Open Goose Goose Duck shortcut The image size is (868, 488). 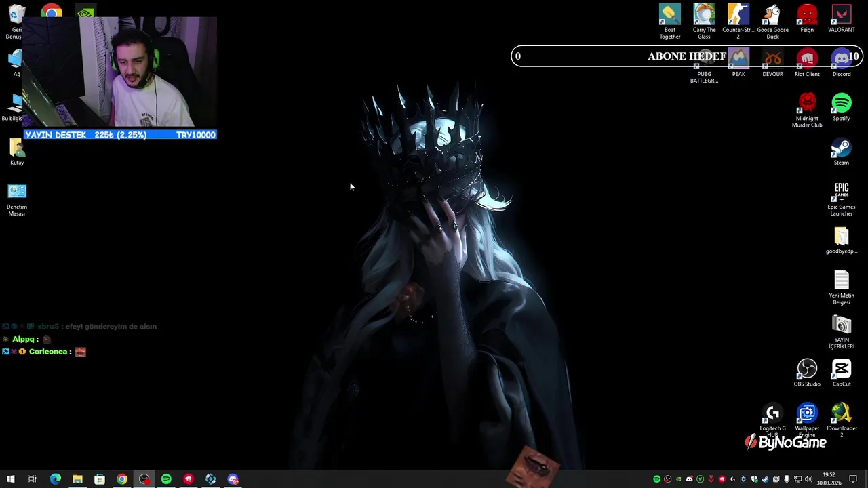coord(772,22)
